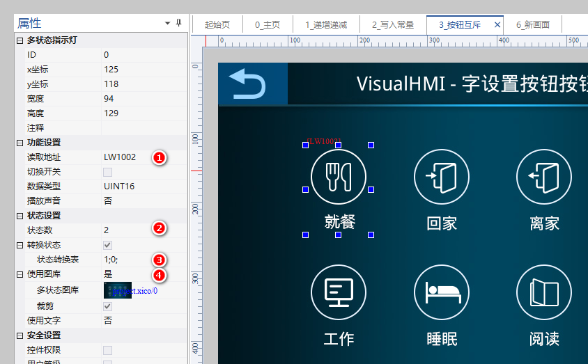Click the 回家 label on canvas
The height and width of the screenshot is (364, 588).
coord(442,223)
